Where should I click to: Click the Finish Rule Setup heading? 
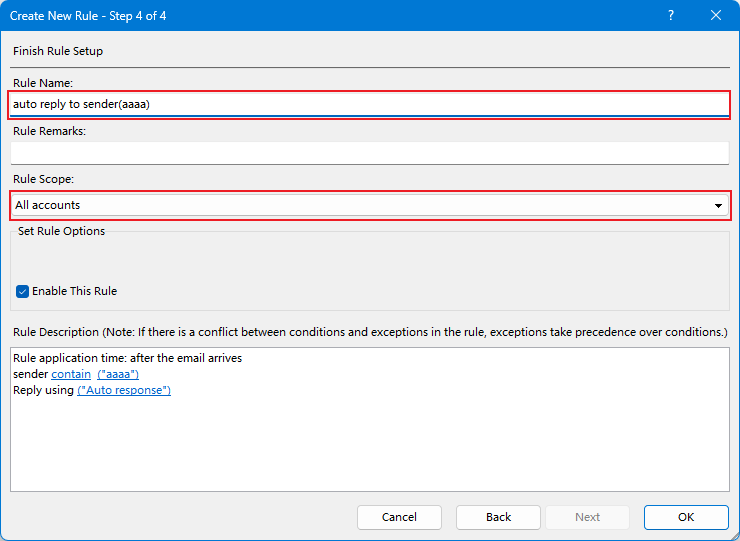pyautogui.click(x=58, y=51)
